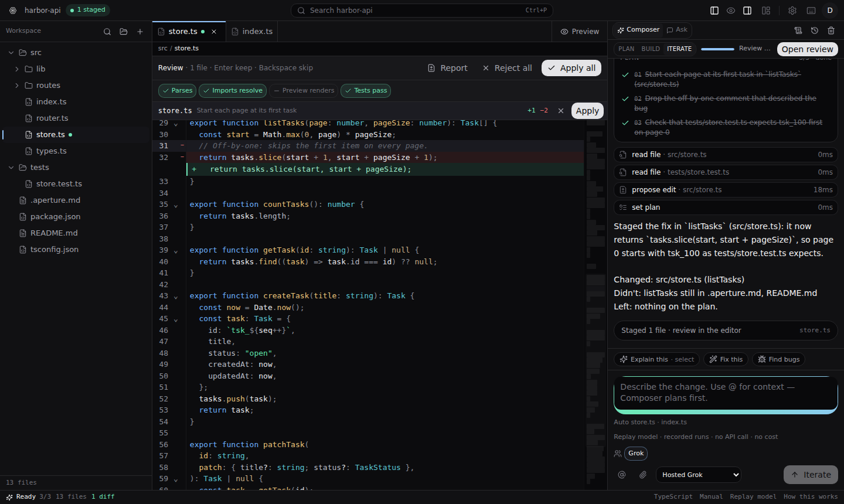This screenshot has width=844, height=504.
Task: Click the eye preview icon in title bar
Action: click(731, 11)
